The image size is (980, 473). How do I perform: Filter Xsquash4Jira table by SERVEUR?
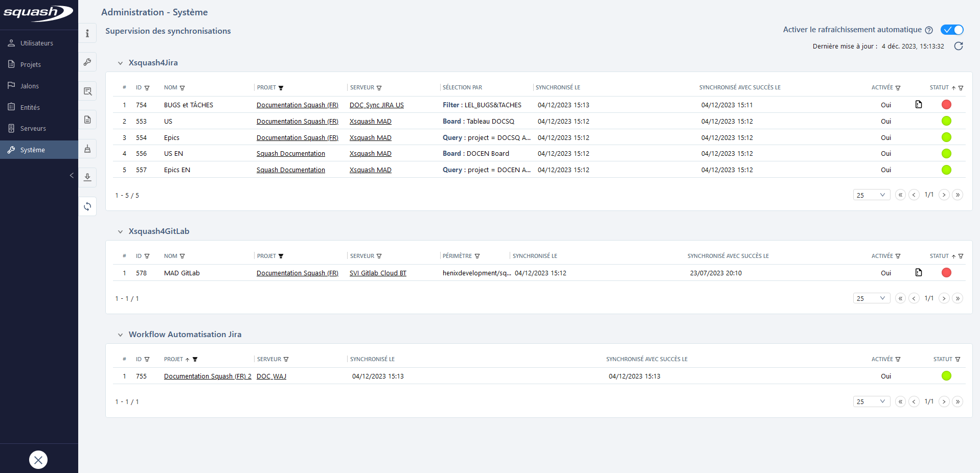[x=379, y=88]
